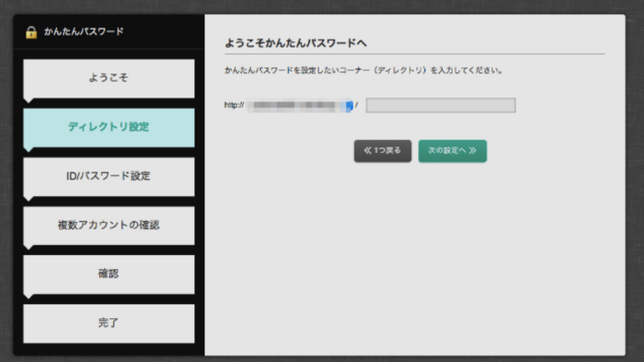Click the padlock icon in the header
The height and width of the screenshot is (362, 644).
click(x=31, y=32)
